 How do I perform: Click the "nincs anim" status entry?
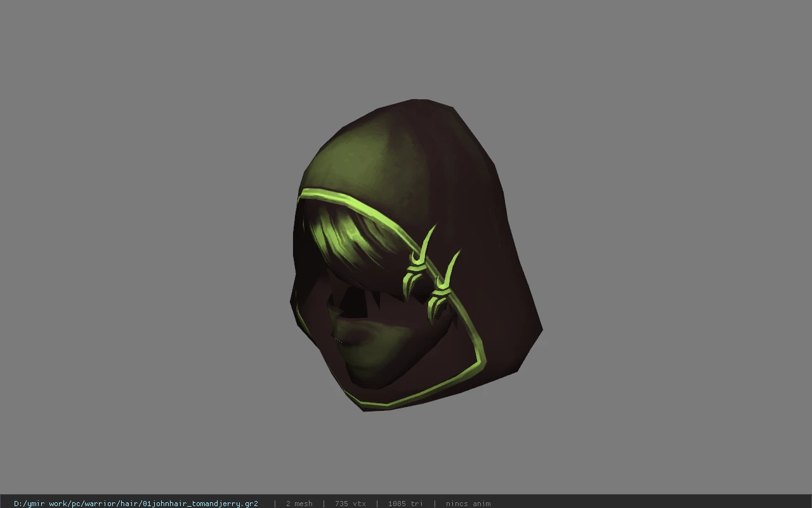pos(468,504)
